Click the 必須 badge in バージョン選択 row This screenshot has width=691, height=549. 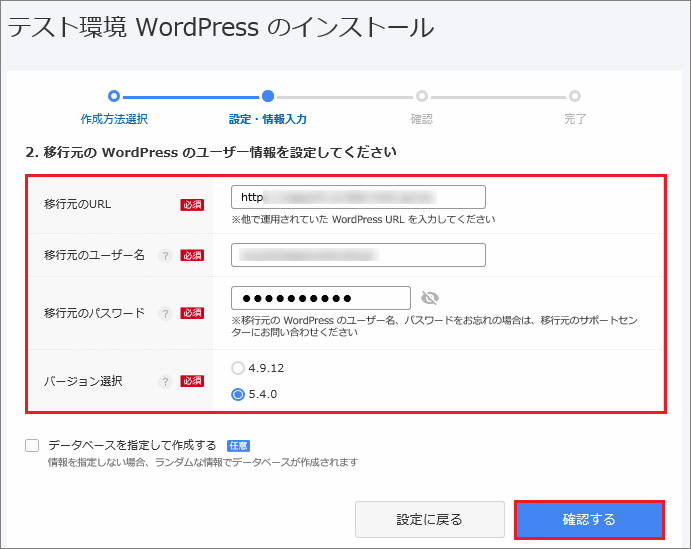[x=192, y=381]
